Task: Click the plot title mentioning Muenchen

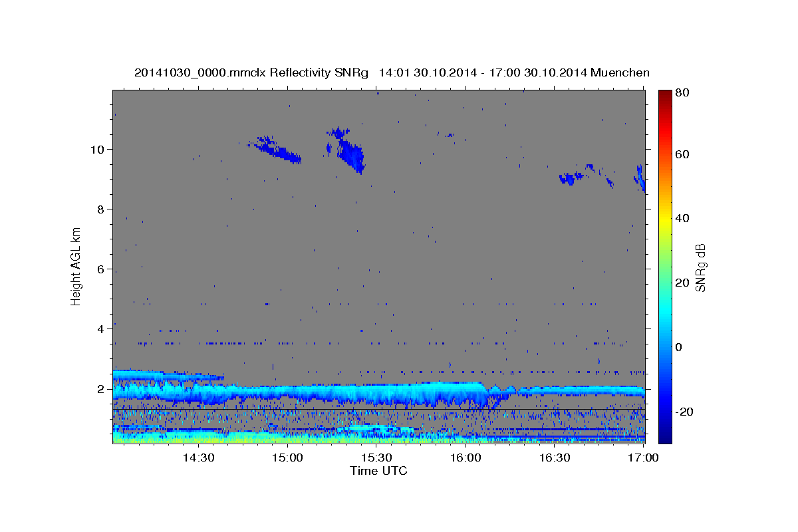Action: click(392, 72)
